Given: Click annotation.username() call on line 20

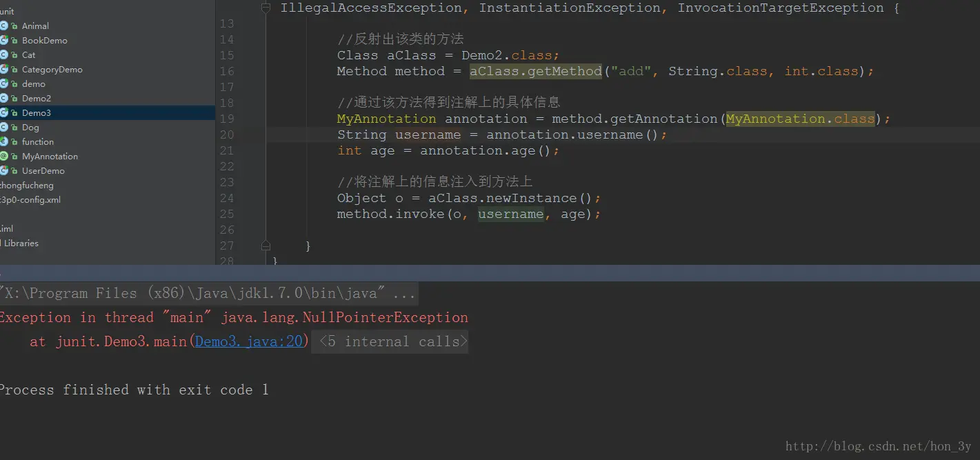Looking at the screenshot, I should [x=572, y=134].
